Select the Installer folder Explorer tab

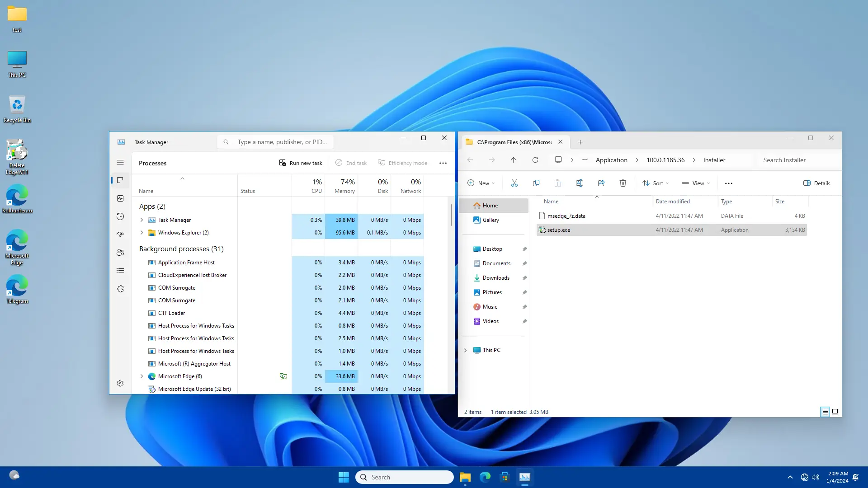[514, 142]
